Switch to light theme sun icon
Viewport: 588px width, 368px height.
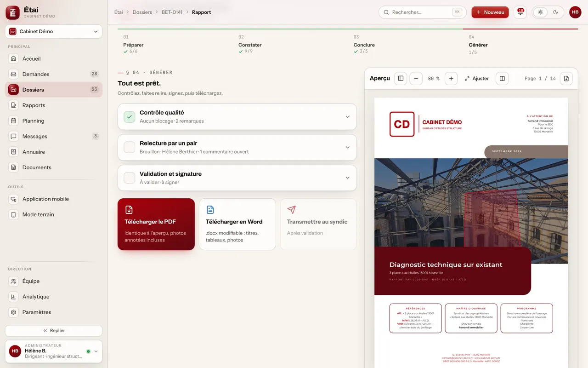[540, 12]
